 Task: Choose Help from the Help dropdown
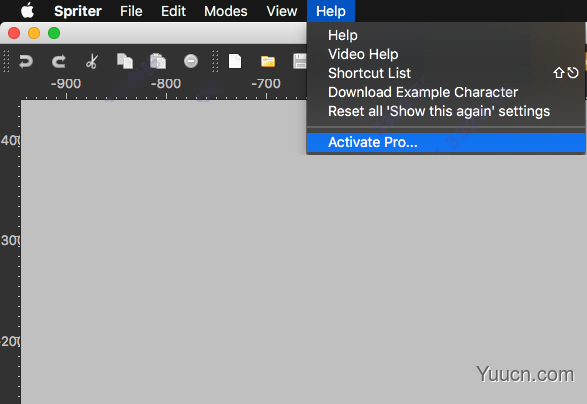pos(446,35)
